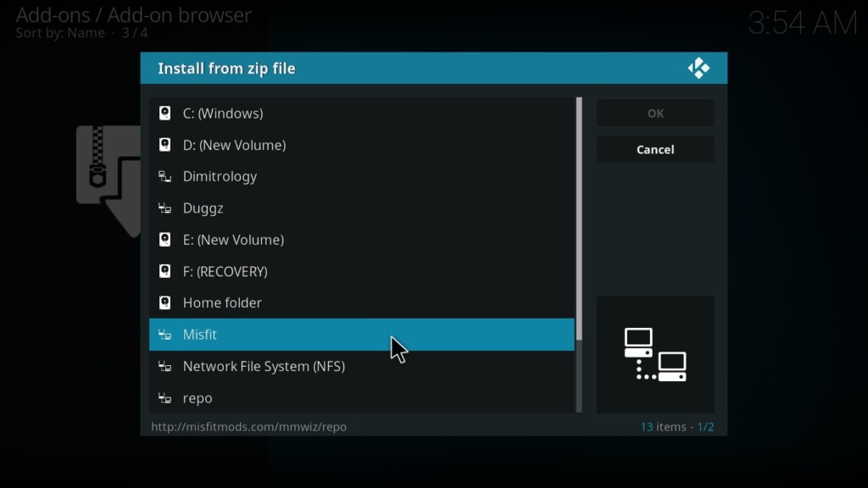
Task: Click the large network preview thumbnail
Action: [x=655, y=354]
